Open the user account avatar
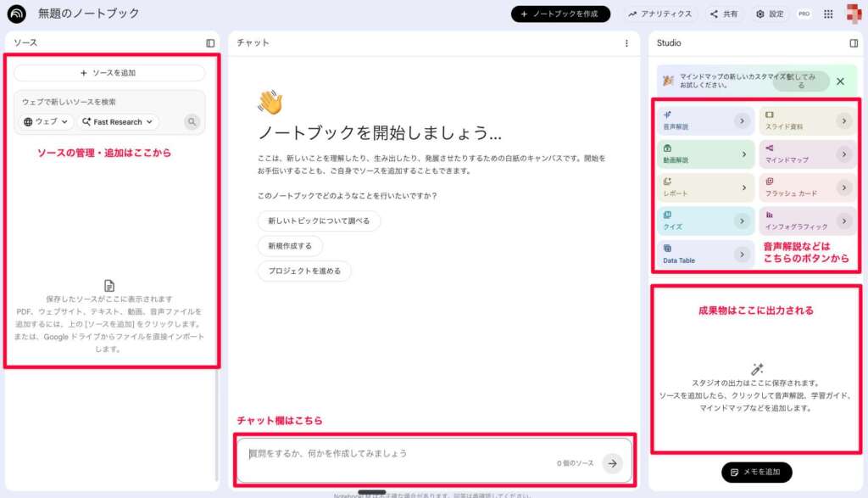868x498 pixels. click(854, 14)
